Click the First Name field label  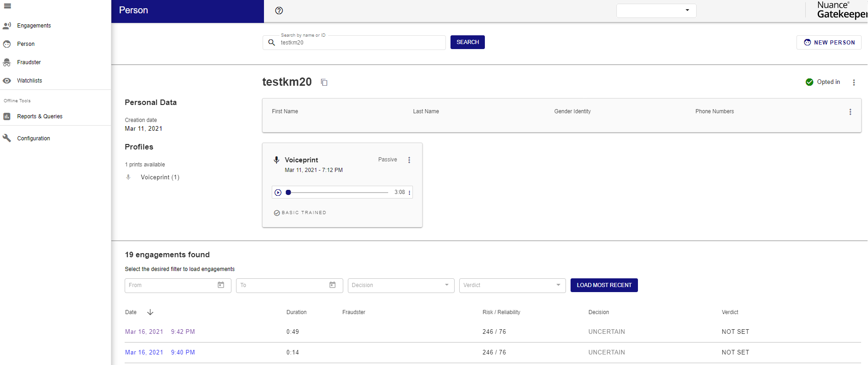[x=285, y=111]
